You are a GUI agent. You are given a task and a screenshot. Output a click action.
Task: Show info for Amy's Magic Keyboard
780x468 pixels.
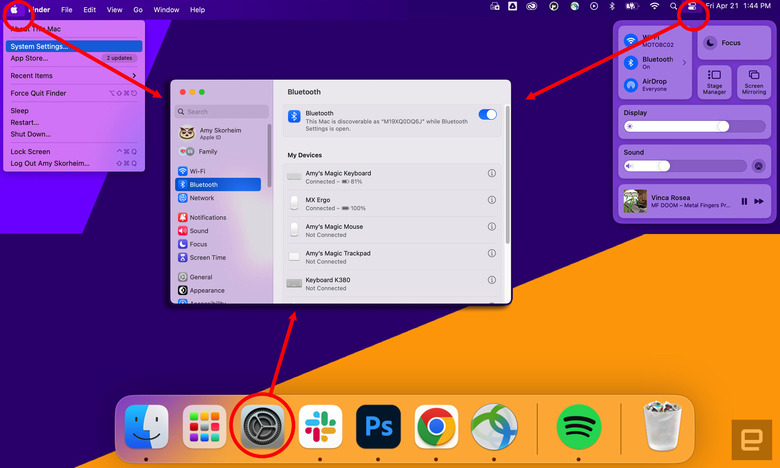click(491, 173)
